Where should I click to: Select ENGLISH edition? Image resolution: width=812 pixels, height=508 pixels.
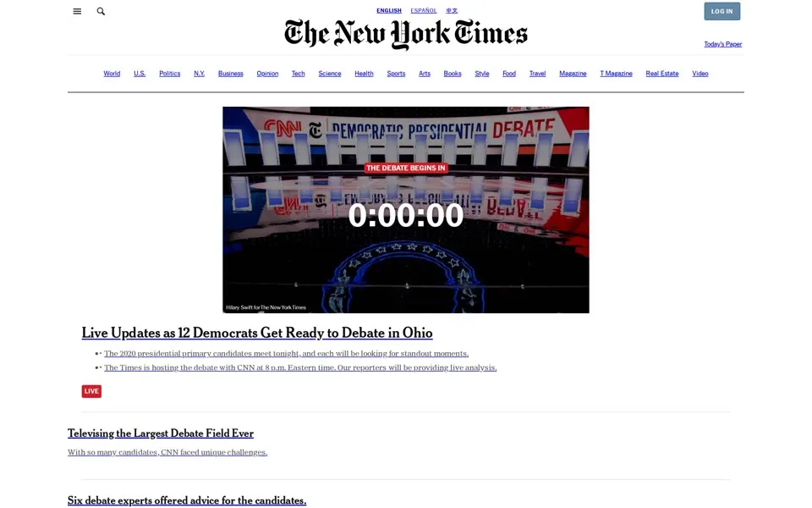(x=389, y=10)
